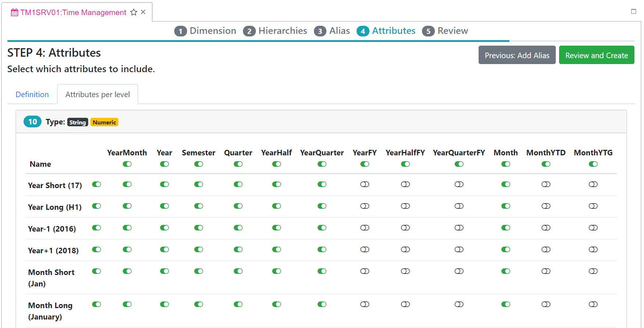Go to step 5 Review
Viewport: 644px width, 328px height.
point(445,31)
